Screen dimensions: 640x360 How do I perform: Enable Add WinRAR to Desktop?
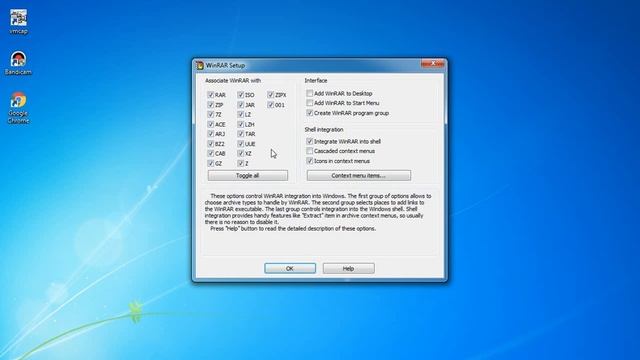[x=309, y=93]
